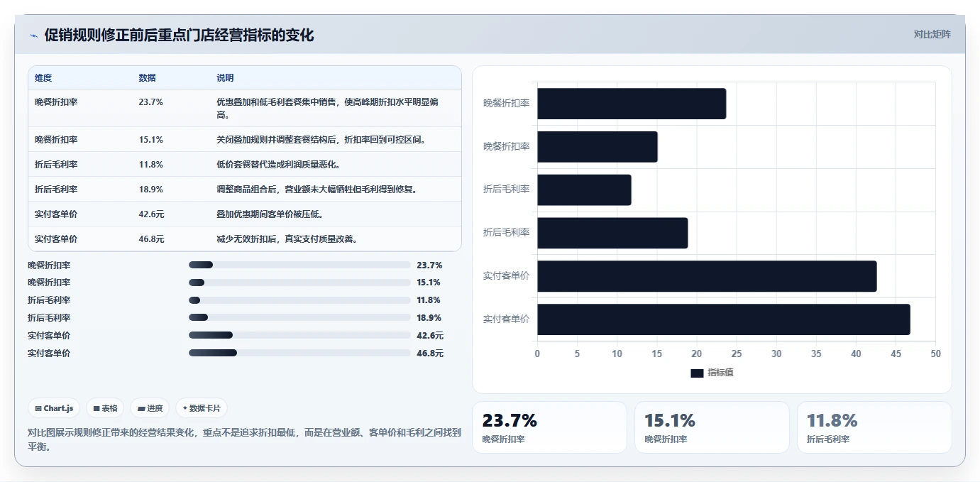Click the description 调整商品组合后，营业额未大幅牺牲
Viewport: 980px width, 482px height.
pyautogui.click(x=317, y=190)
